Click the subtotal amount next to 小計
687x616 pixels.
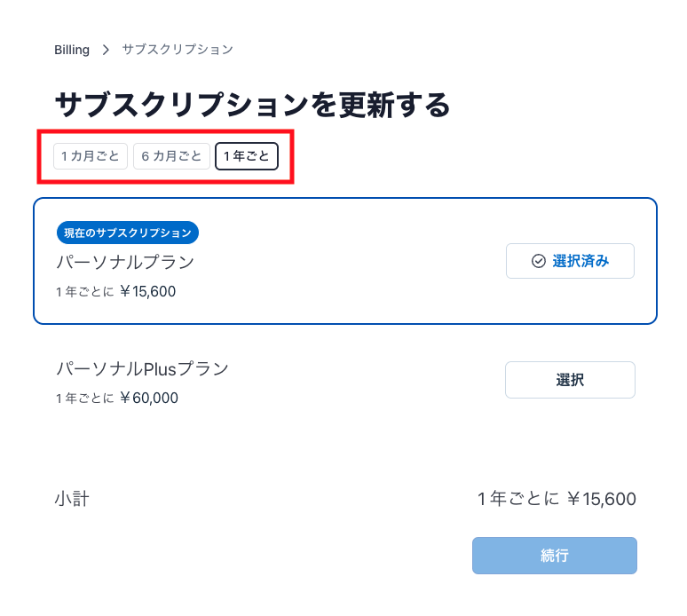tap(557, 499)
